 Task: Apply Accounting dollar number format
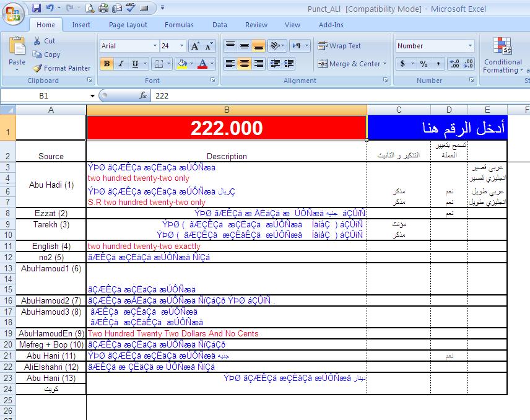[402, 64]
